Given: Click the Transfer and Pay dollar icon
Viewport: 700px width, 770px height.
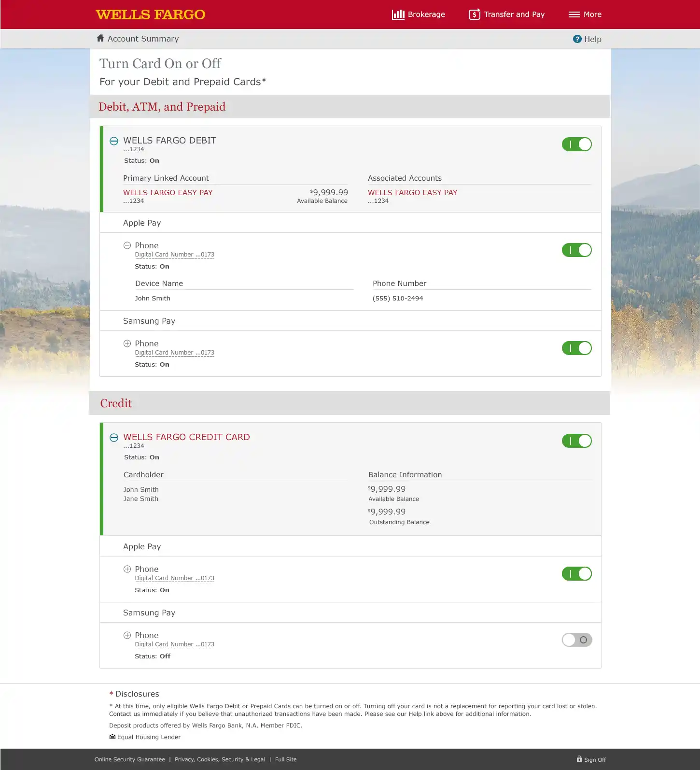Looking at the screenshot, I should 475,14.
